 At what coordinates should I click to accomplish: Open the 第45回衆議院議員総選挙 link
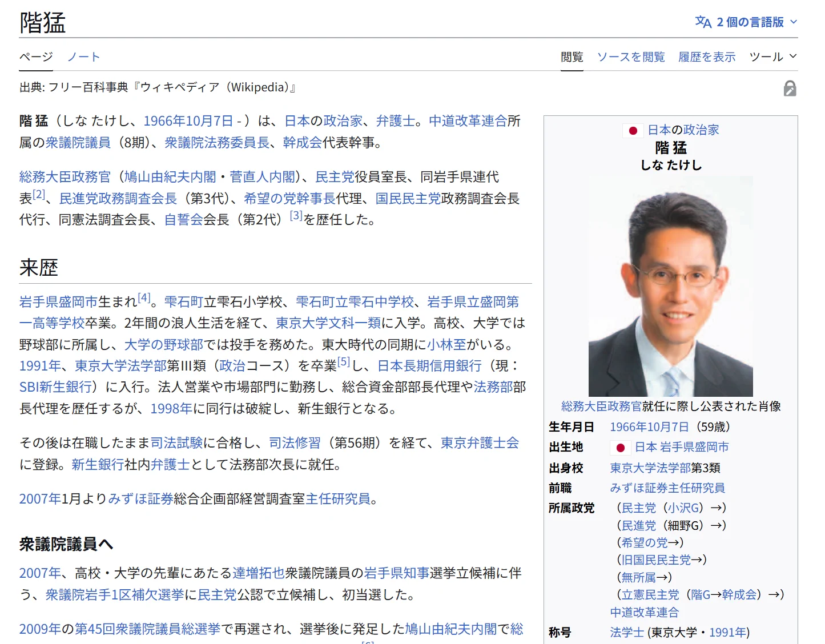pyautogui.click(x=147, y=629)
